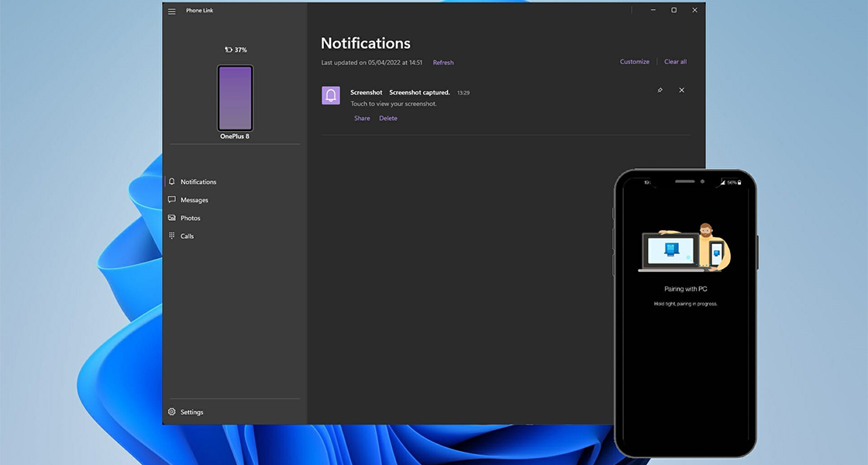Image resolution: width=868 pixels, height=465 pixels.
Task: Click the Messages chat bubble icon
Action: point(171,199)
